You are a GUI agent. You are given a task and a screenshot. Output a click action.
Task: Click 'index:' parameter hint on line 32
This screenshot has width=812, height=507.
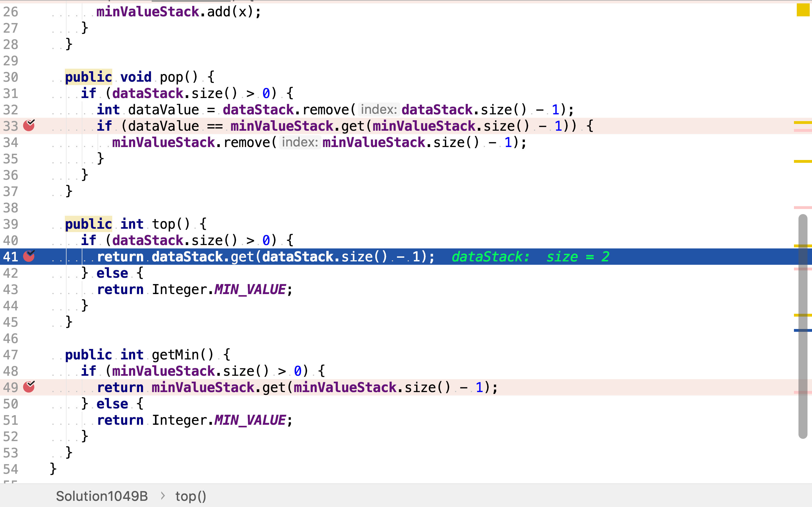pos(379,110)
